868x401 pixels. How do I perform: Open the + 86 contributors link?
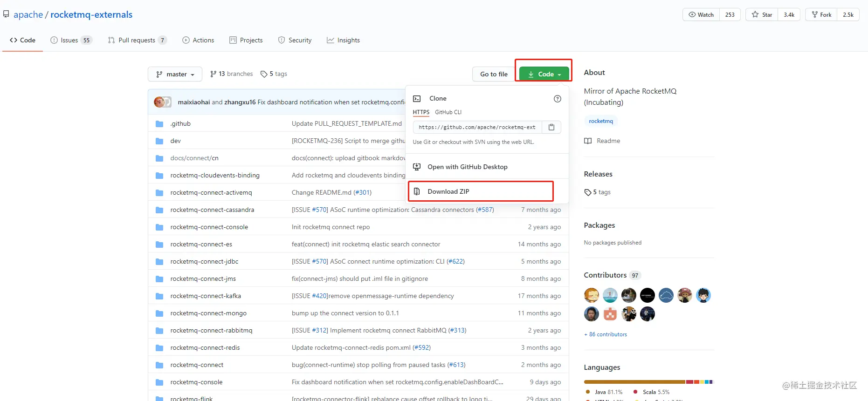pos(606,334)
